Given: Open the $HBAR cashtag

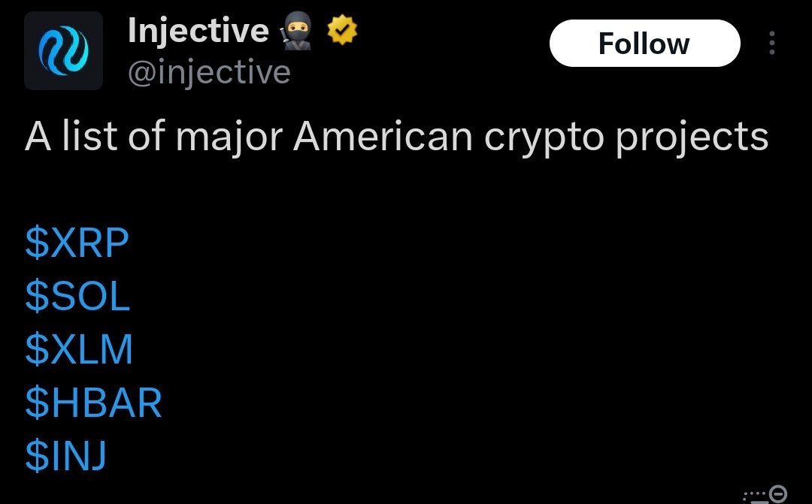Looking at the screenshot, I should click(93, 403).
